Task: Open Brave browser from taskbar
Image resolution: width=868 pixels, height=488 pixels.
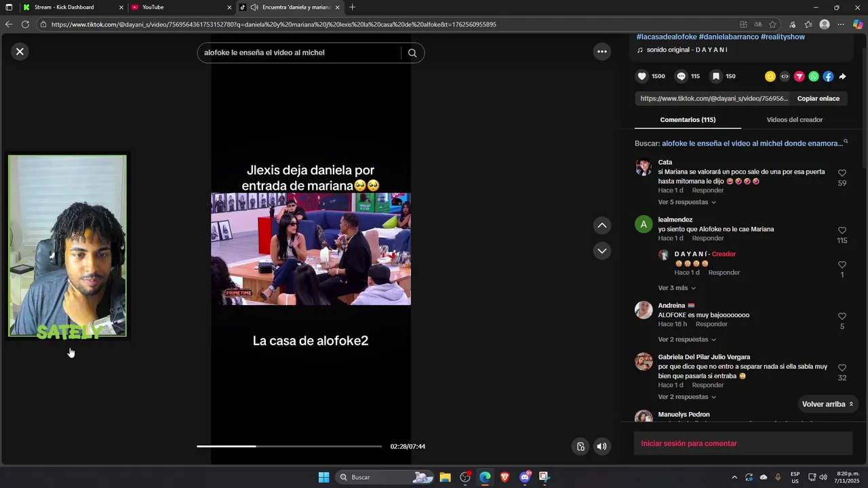Action: (x=505, y=477)
